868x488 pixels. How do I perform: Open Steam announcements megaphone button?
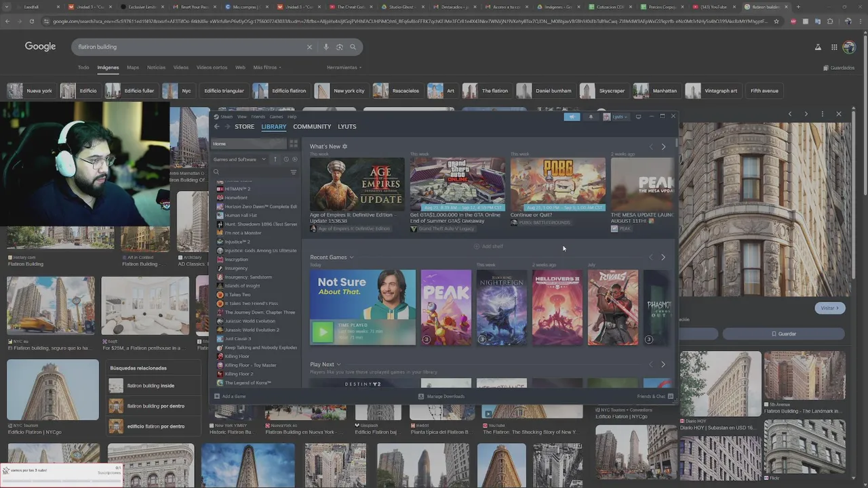pos(572,117)
